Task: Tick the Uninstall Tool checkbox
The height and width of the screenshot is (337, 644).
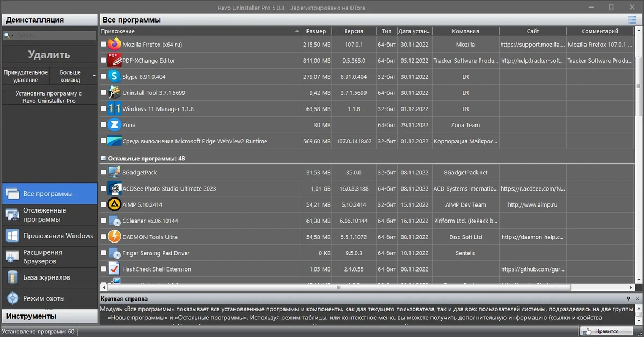Action: (x=104, y=93)
